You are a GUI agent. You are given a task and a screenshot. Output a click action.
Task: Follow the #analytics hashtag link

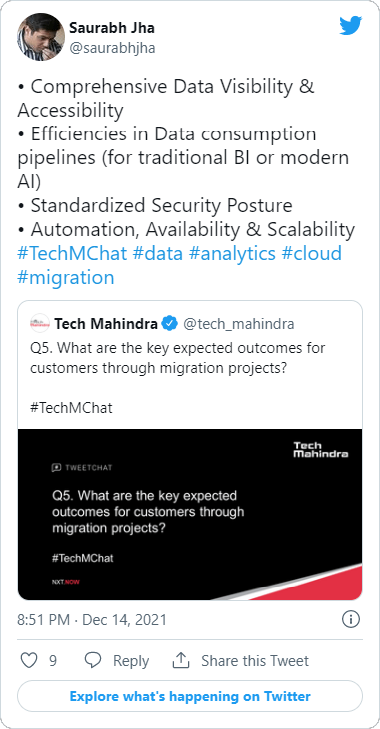coord(233,254)
